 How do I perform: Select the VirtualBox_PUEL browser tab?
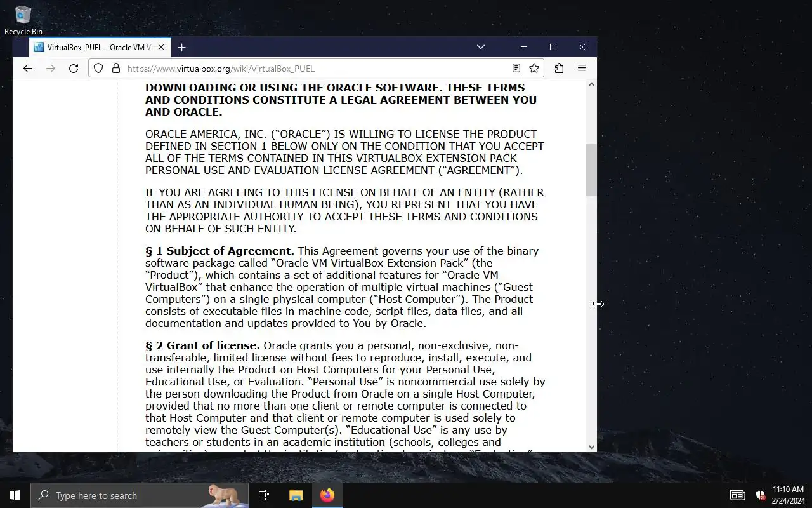pos(99,47)
